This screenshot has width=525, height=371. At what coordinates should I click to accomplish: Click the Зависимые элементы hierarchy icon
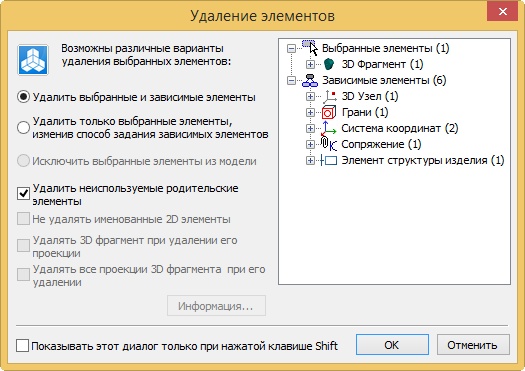tap(310, 80)
